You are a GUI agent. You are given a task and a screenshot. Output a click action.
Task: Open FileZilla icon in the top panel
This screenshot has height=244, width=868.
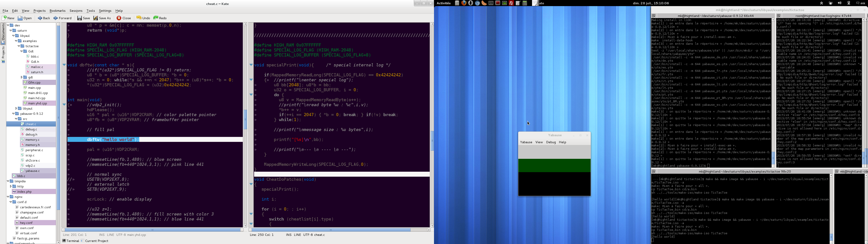pyautogui.click(x=511, y=3)
